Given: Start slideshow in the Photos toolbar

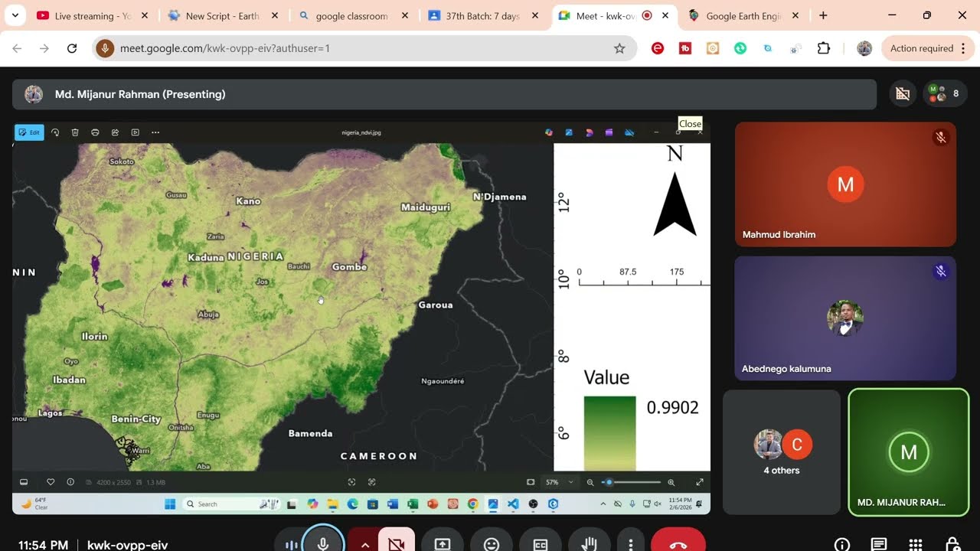Looking at the screenshot, I should coord(136,132).
